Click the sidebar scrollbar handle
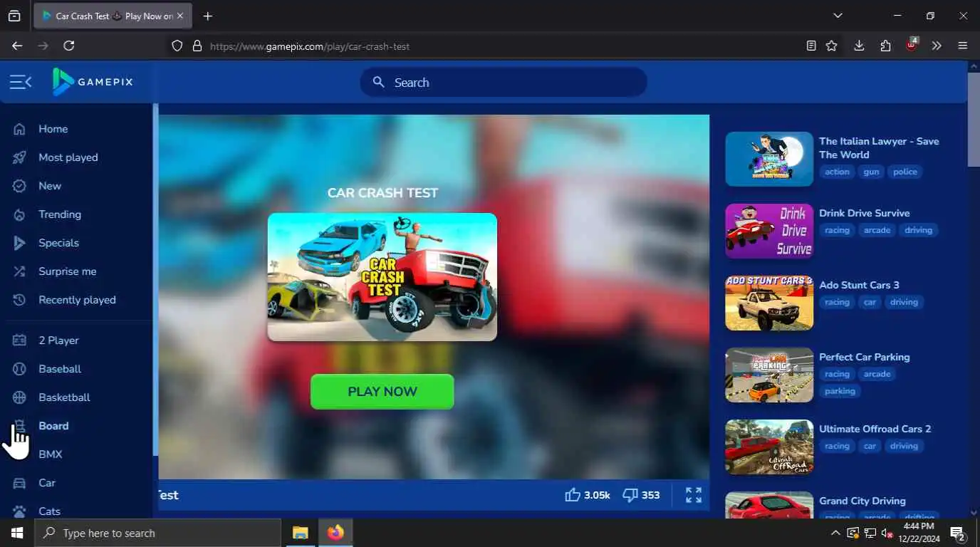This screenshot has width=980, height=547. (x=155, y=280)
